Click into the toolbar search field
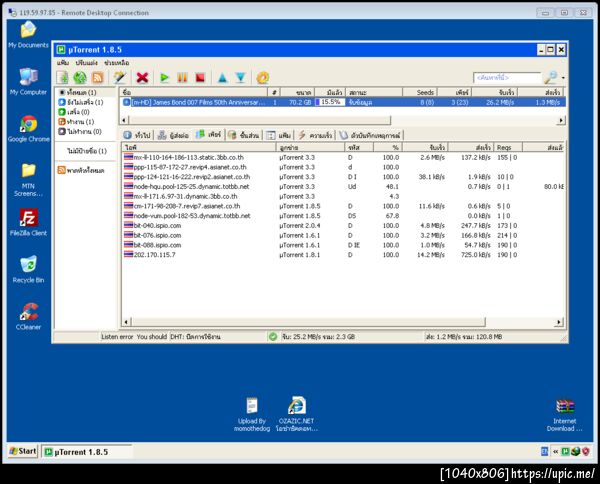600x484 pixels. [x=507, y=78]
